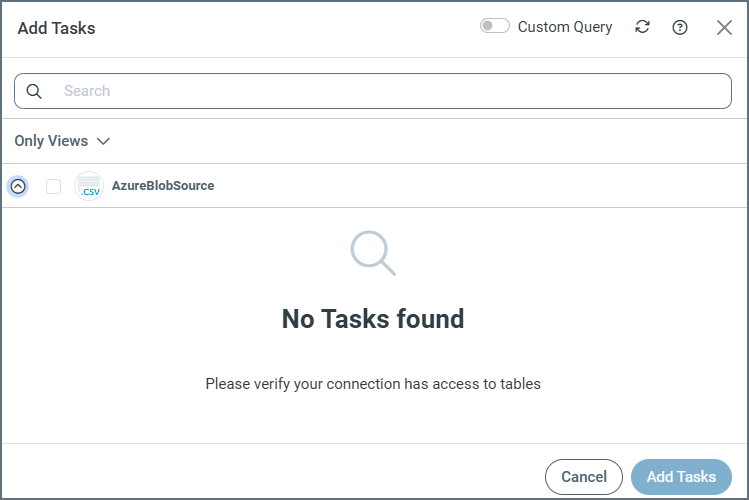Close the Add Tasks dialog
Image resolution: width=749 pixels, height=500 pixels.
point(724,27)
